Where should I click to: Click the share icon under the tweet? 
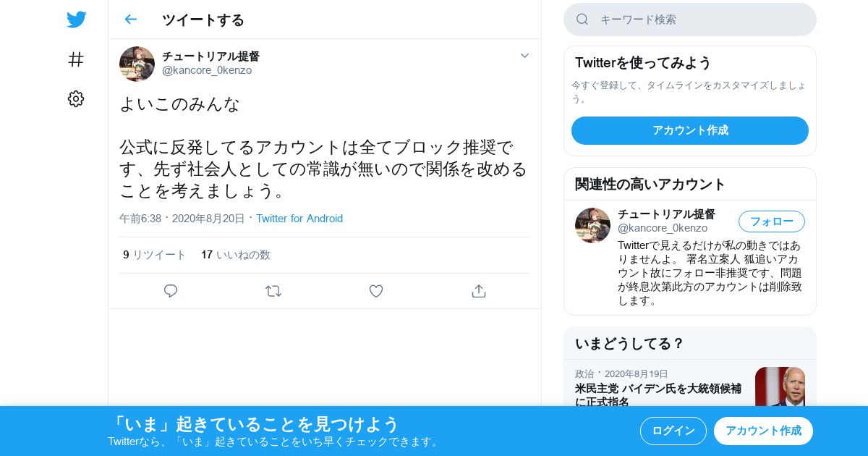[478, 291]
